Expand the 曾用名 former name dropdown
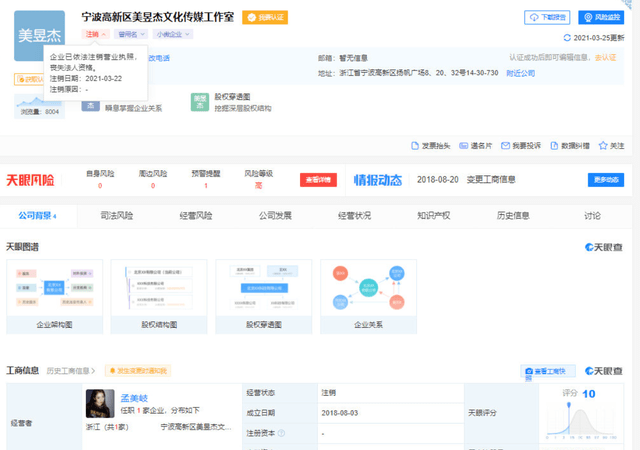Image resolution: width=640 pixels, height=450 pixels. 129,35
